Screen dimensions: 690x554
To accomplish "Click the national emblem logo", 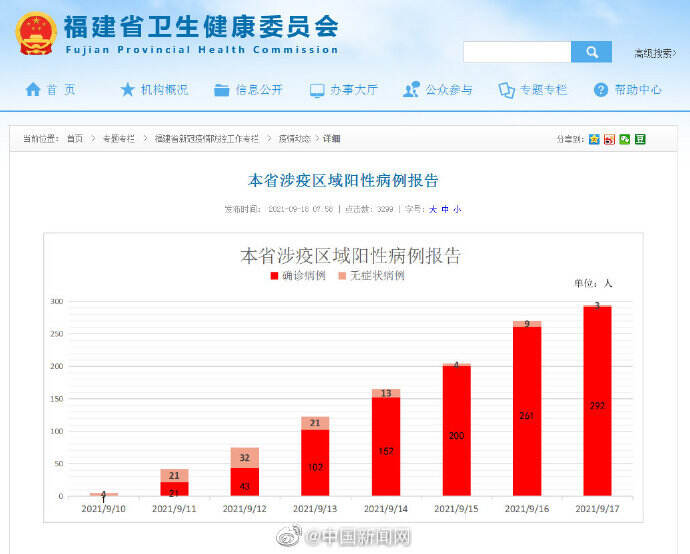I will click(36, 33).
